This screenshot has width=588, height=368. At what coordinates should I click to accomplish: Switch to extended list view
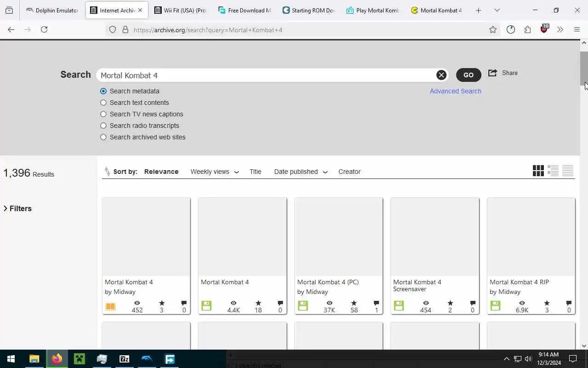pyautogui.click(x=553, y=171)
